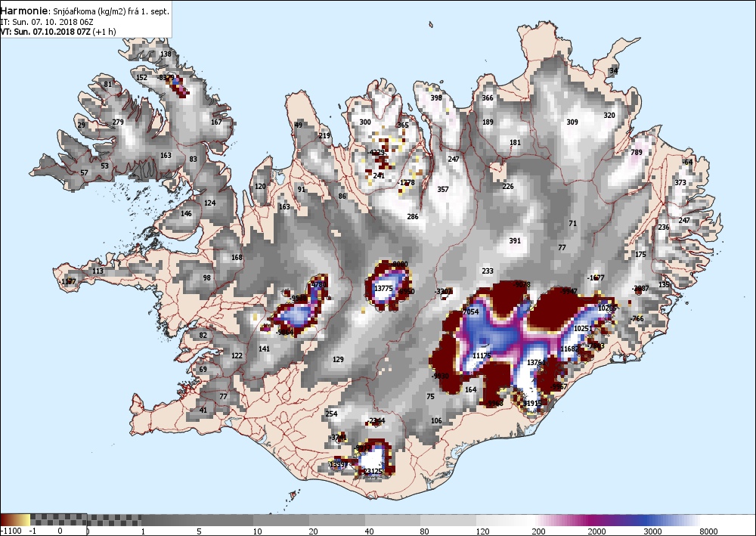Viewport: 756px width, 536px height.
Task: Click map value 279 in the Westfjords
Action: click(x=118, y=122)
